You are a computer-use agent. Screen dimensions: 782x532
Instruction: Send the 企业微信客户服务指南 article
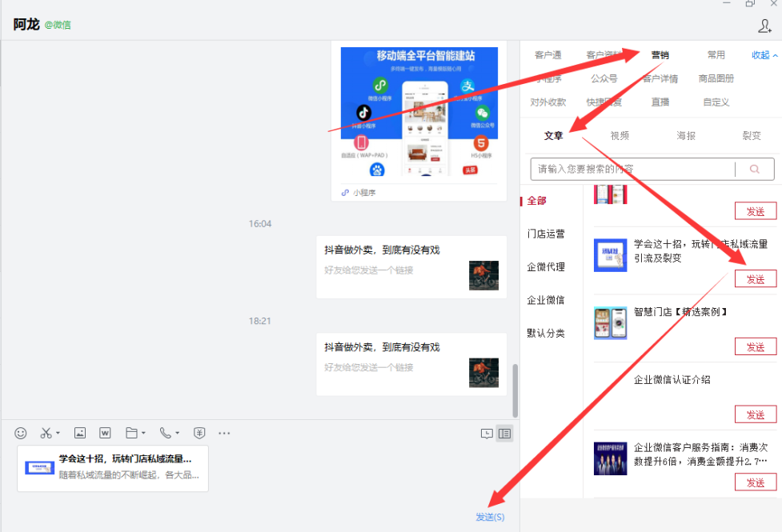point(756,482)
